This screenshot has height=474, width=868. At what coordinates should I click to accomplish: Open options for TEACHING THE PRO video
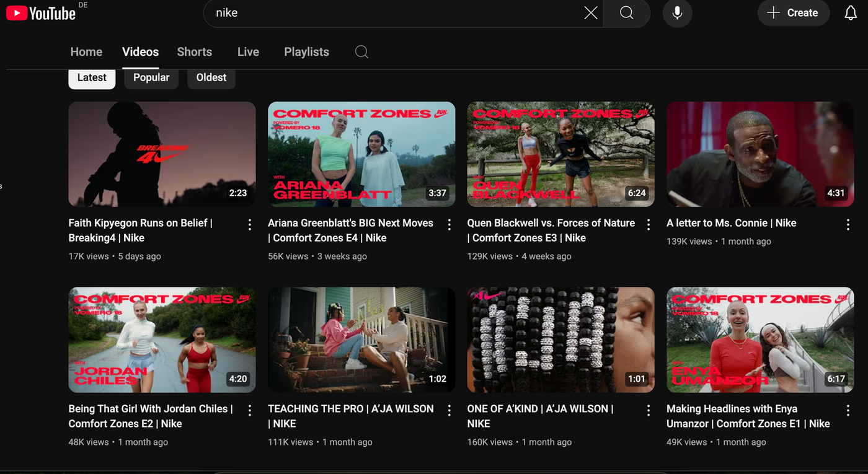(x=449, y=410)
